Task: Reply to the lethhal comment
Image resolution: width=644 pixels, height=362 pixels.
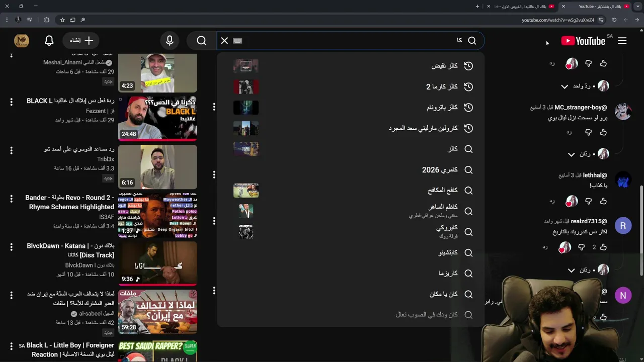Action: coord(551,201)
